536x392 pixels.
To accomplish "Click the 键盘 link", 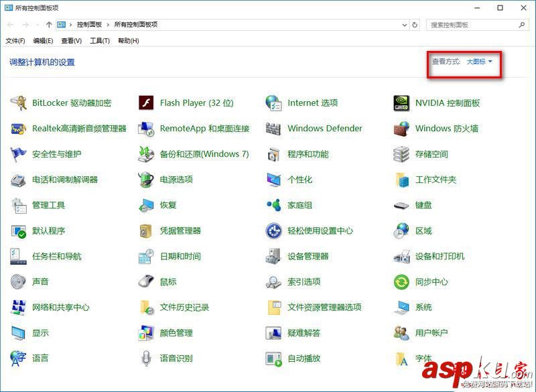I will pos(423,206).
